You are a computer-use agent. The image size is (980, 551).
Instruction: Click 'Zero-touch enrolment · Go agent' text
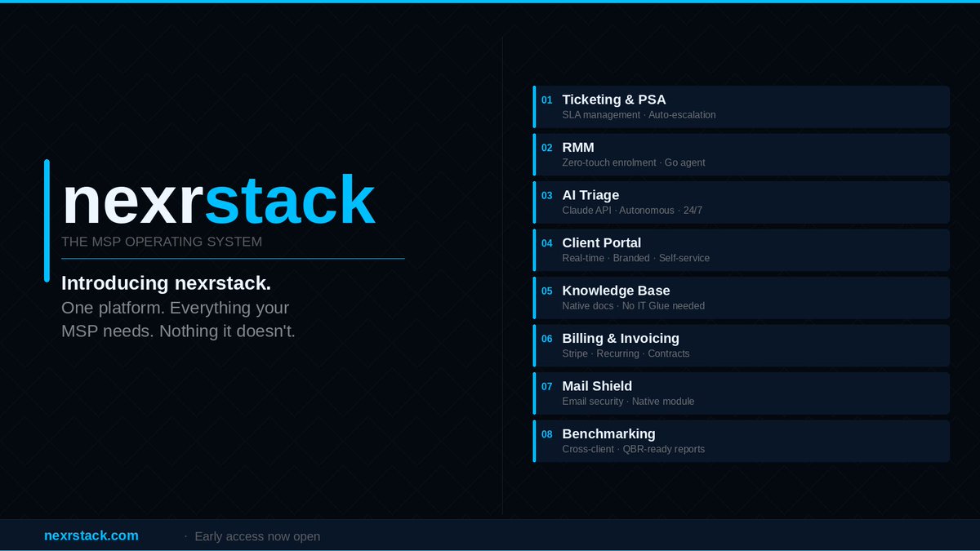634,162
